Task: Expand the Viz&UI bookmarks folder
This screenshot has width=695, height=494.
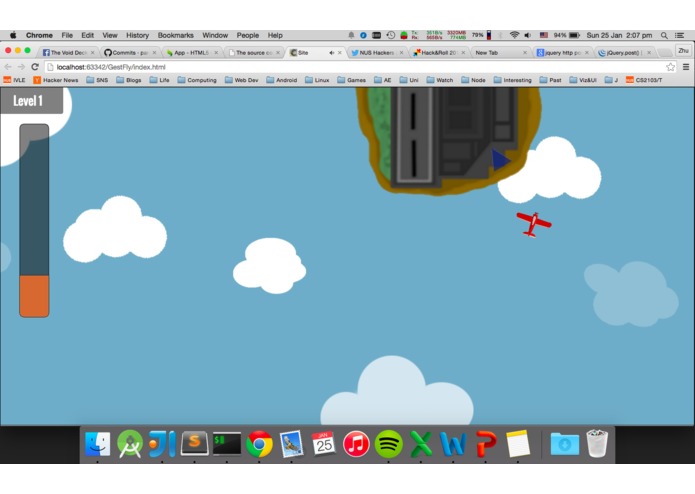Action: [x=583, y=80]
